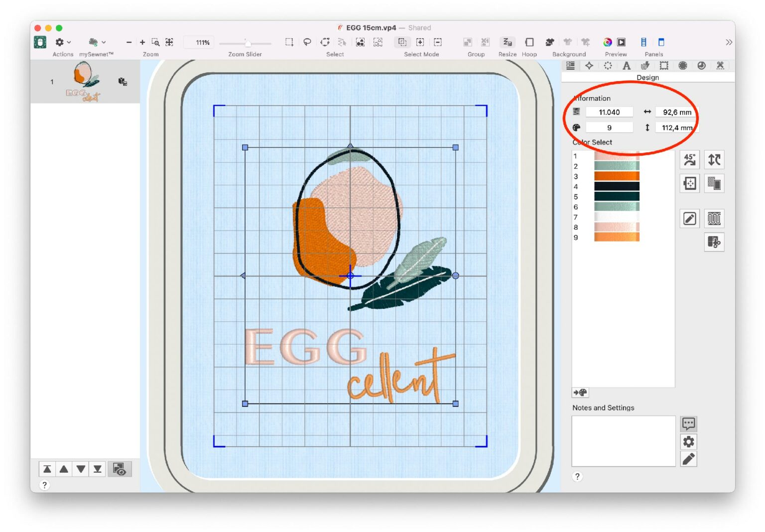765x532 pixels.
Task: Open the Frame tab in panel
Action: pos(663,66)
